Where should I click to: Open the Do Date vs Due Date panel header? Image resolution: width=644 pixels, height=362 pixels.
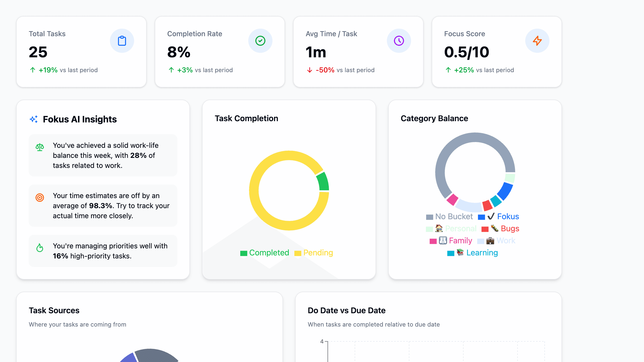tap(346, 310)
